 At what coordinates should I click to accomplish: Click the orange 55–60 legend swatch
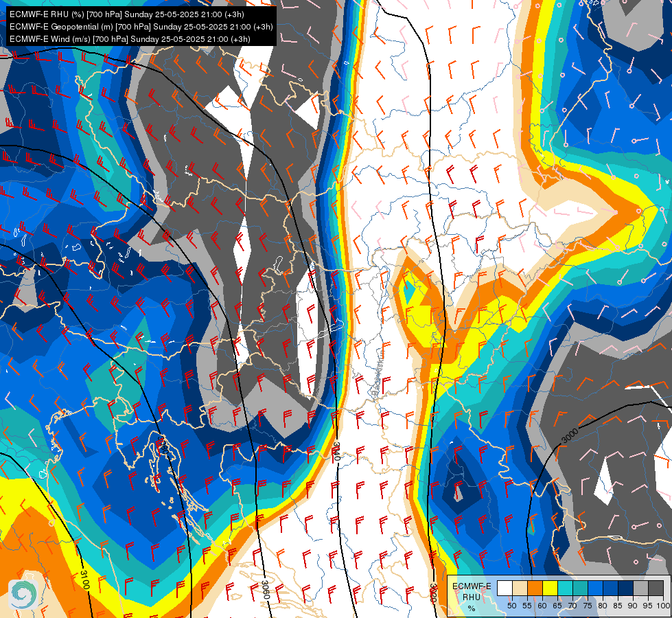(535, 588)
